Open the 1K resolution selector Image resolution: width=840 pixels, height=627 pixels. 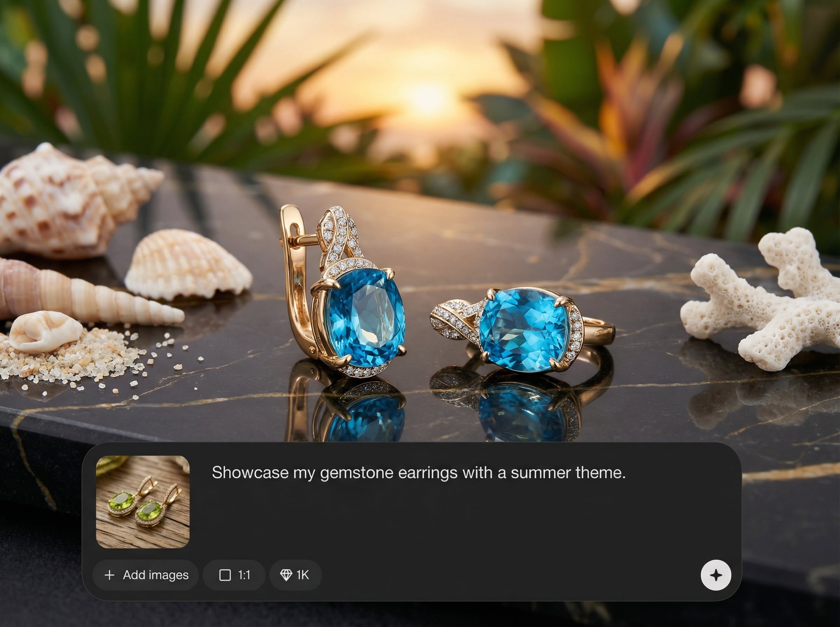pos(296,575)
